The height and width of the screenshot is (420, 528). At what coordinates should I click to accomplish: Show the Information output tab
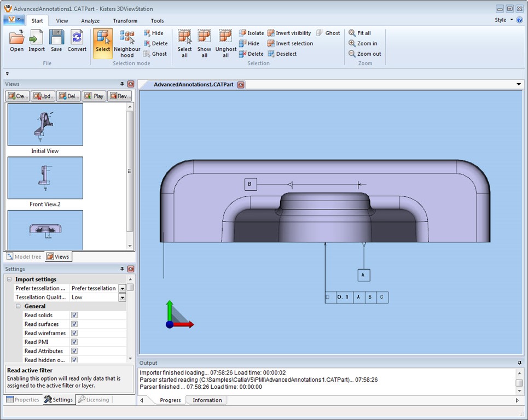tap(207, 400)
